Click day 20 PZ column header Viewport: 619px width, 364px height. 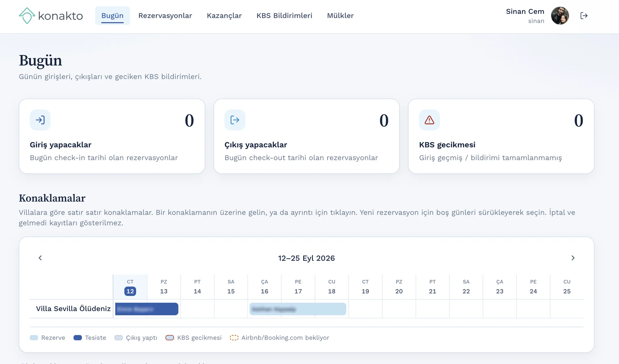[399, 287]
